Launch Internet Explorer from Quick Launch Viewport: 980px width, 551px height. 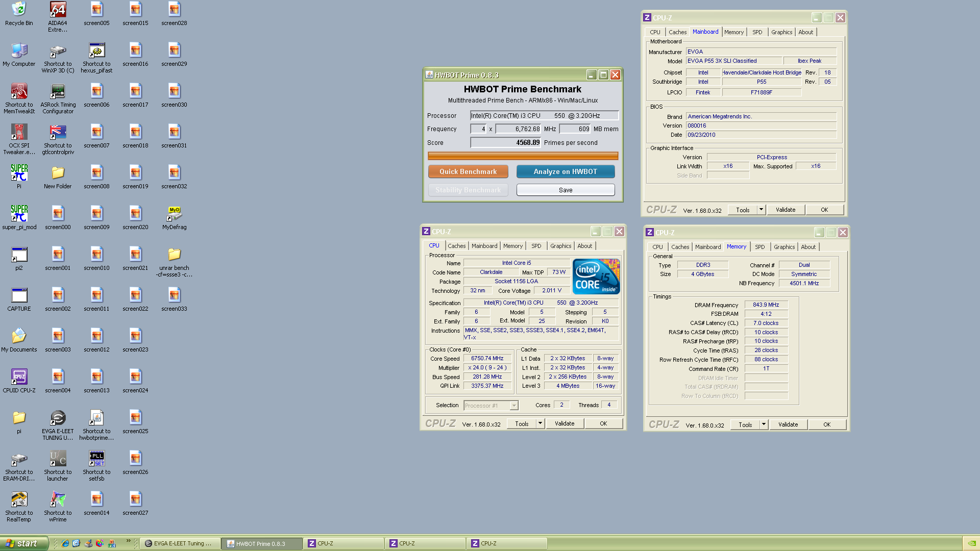click(65, 543)
